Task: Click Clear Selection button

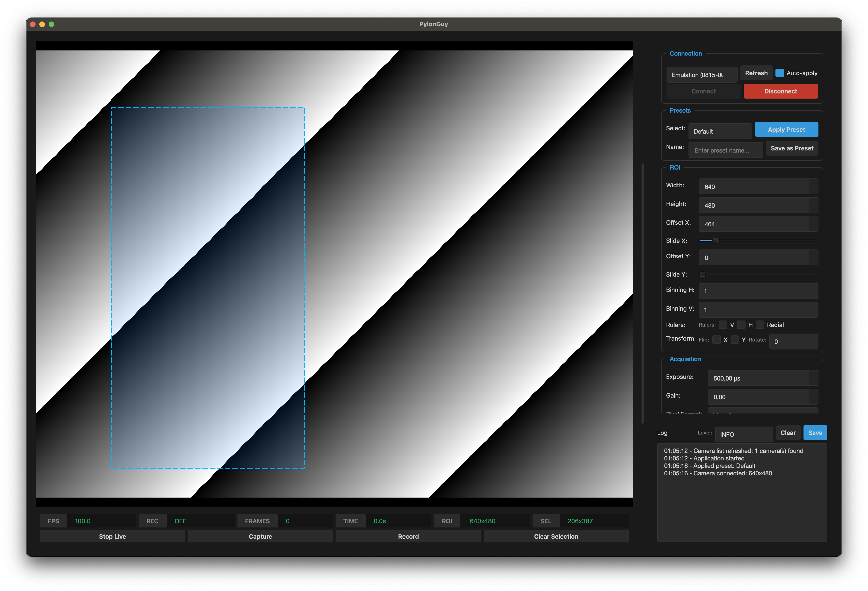Action: 556,536
